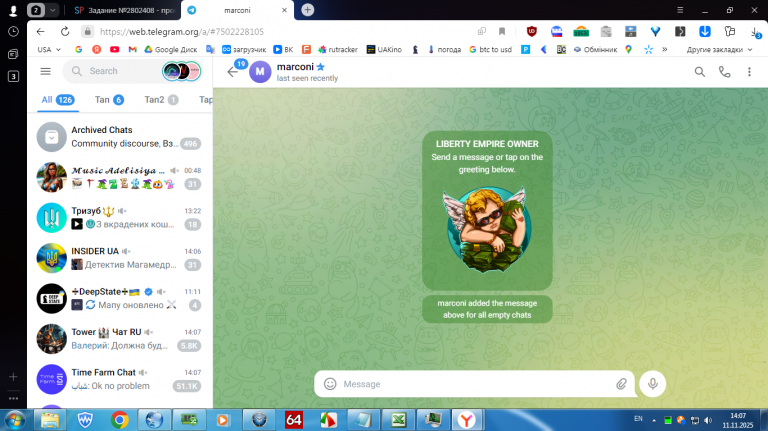Screen dimensions: 768x431
Task: Open the emoji picker in message box
Action: (330, 384)
